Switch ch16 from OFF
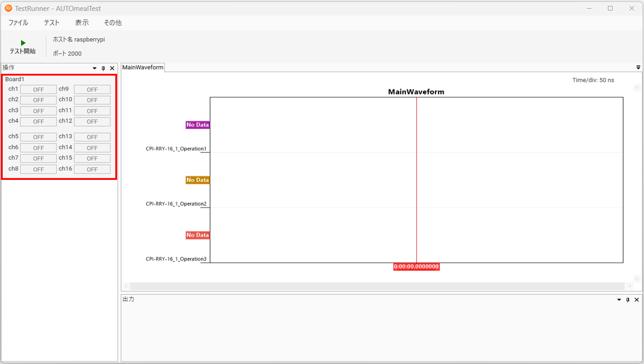This screenshot has width=644, height=364. pyautogui.click(x=92, y=169)
